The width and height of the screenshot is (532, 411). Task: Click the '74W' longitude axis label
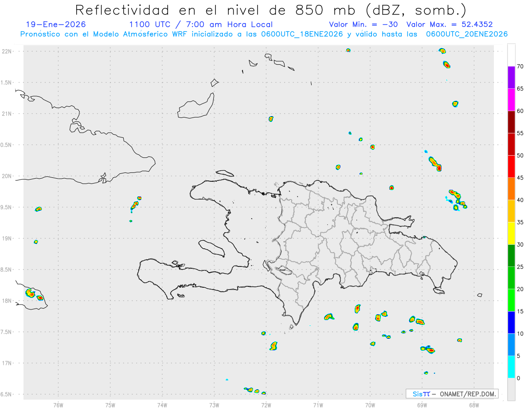(x=162, y=405)
